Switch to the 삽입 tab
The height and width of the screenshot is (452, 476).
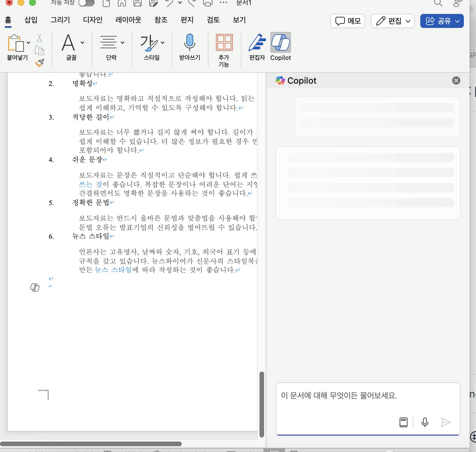click(x=31, y=20)
